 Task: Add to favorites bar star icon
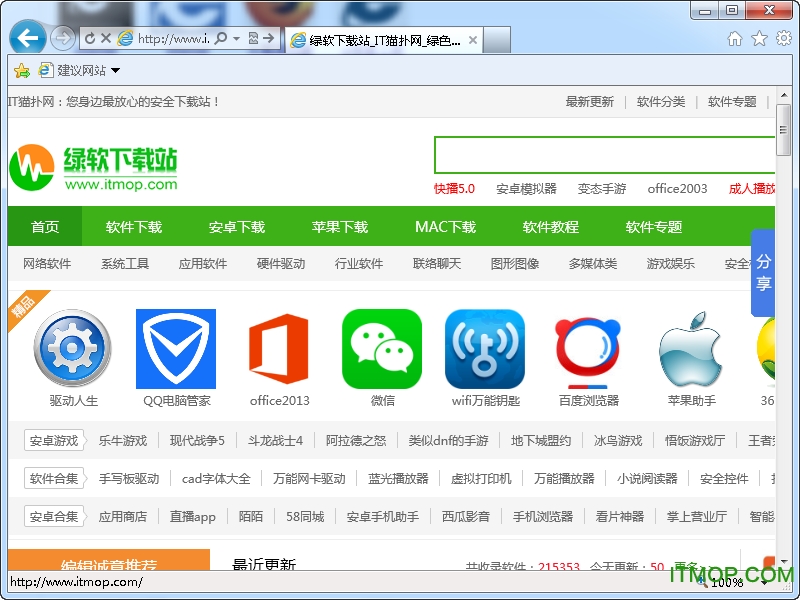click(21, 70)
